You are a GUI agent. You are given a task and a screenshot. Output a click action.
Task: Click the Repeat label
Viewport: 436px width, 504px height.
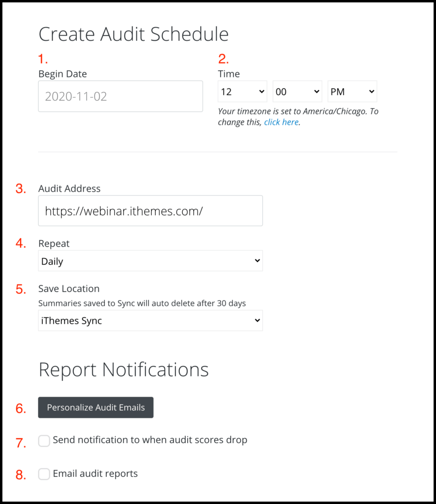(x=54, y=244)
